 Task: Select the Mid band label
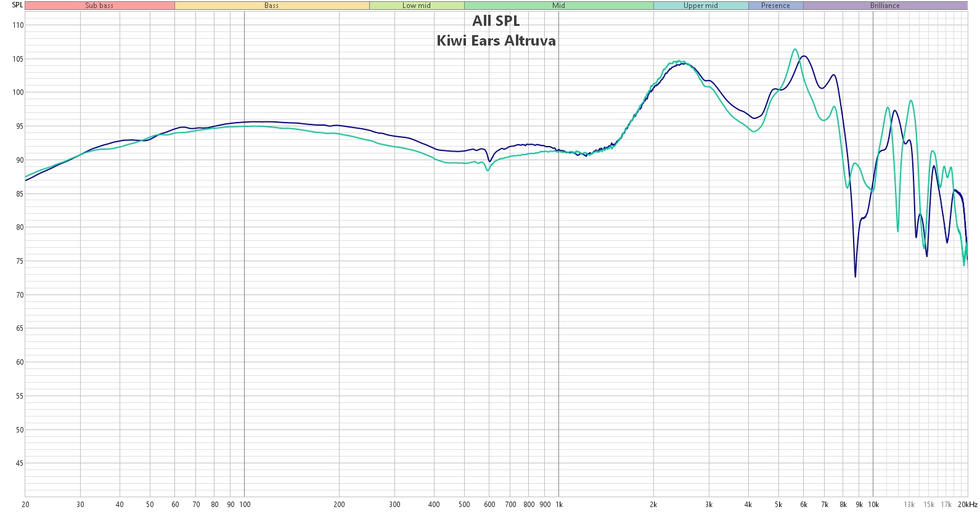pyautogui.click(x=558, y=6)
